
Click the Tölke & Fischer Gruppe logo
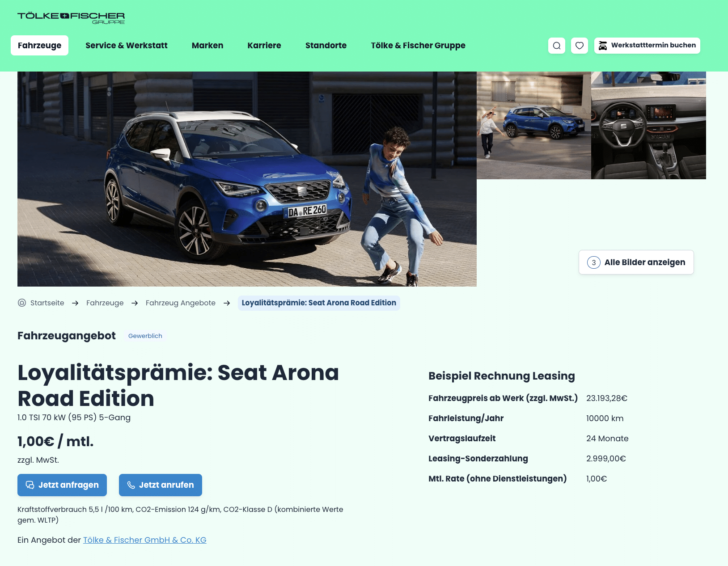71,18
